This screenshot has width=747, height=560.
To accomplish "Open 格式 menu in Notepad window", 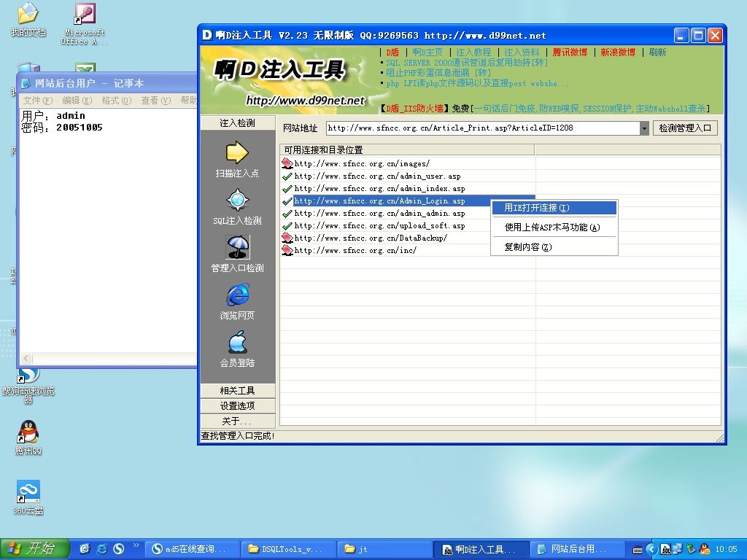I will tap(116, 101).
